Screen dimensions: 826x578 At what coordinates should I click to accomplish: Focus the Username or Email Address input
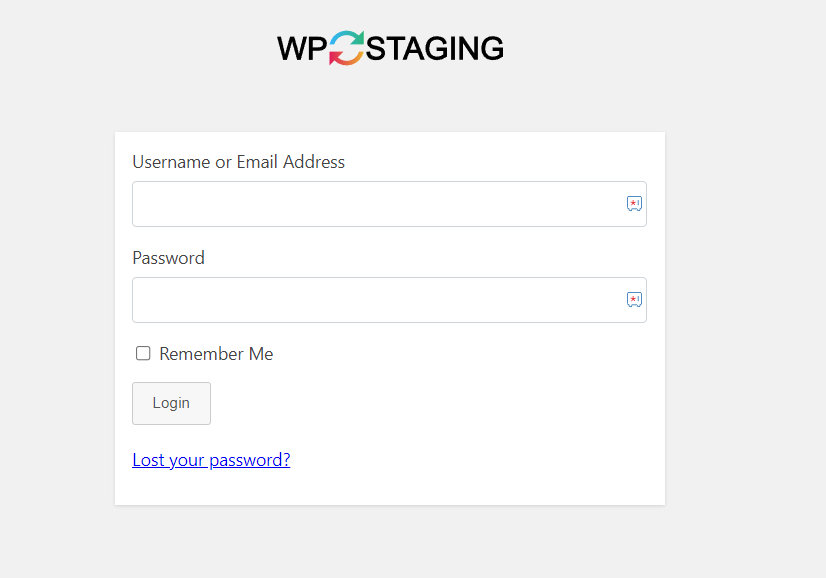389,204
